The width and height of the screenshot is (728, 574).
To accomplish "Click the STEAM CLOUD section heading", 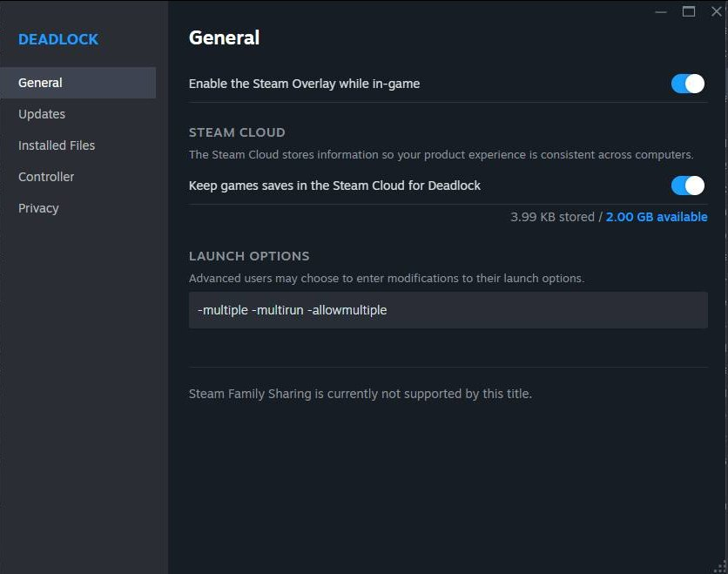I will (x=237, y=132).
